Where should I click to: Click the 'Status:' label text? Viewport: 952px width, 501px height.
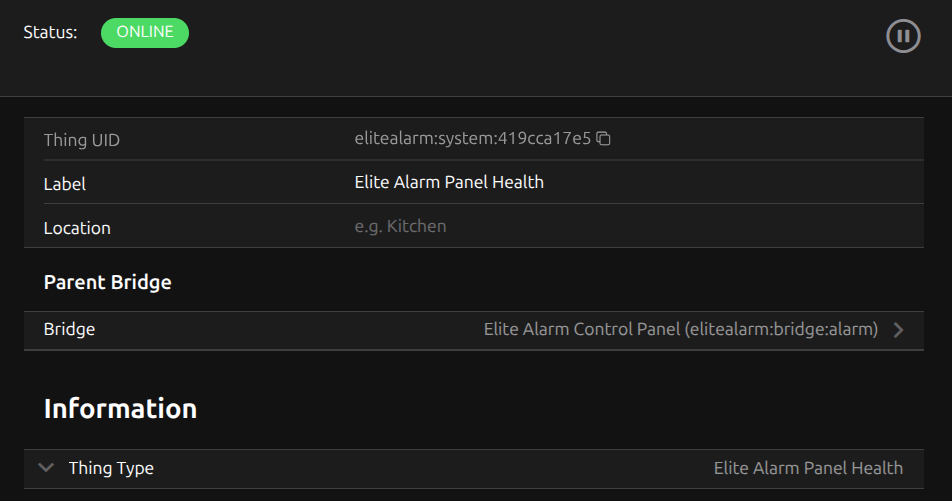pyautogui.click(x=50, y=32)
